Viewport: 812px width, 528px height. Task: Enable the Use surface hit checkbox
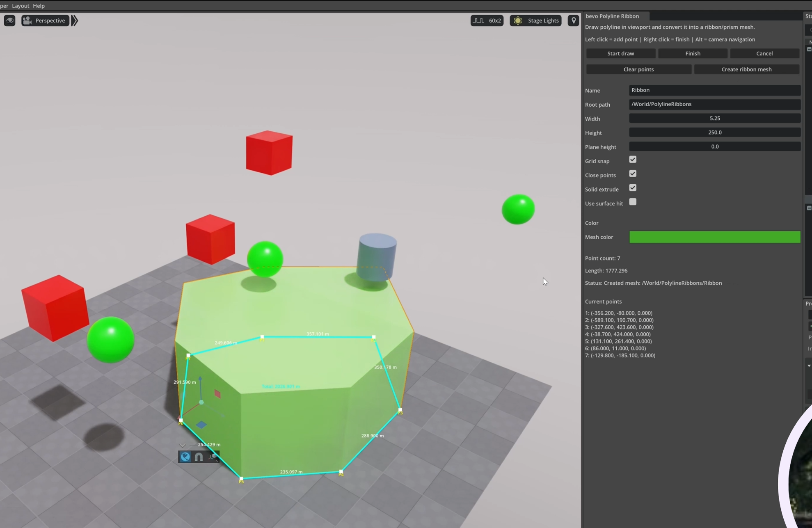pos(633,202)
